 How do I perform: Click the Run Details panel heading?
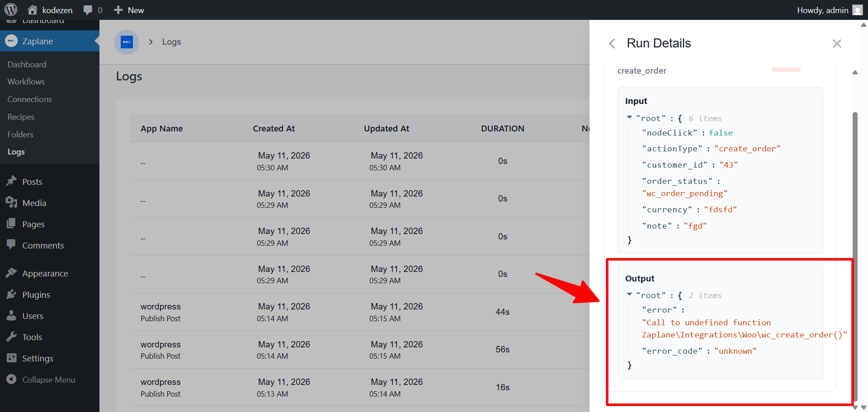(x=659, y=43)
